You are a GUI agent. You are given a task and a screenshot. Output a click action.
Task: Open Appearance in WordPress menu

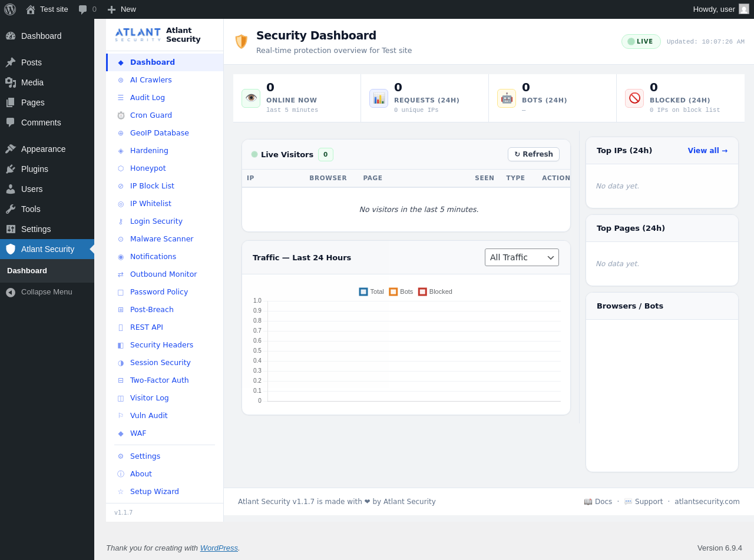point(47,149)
